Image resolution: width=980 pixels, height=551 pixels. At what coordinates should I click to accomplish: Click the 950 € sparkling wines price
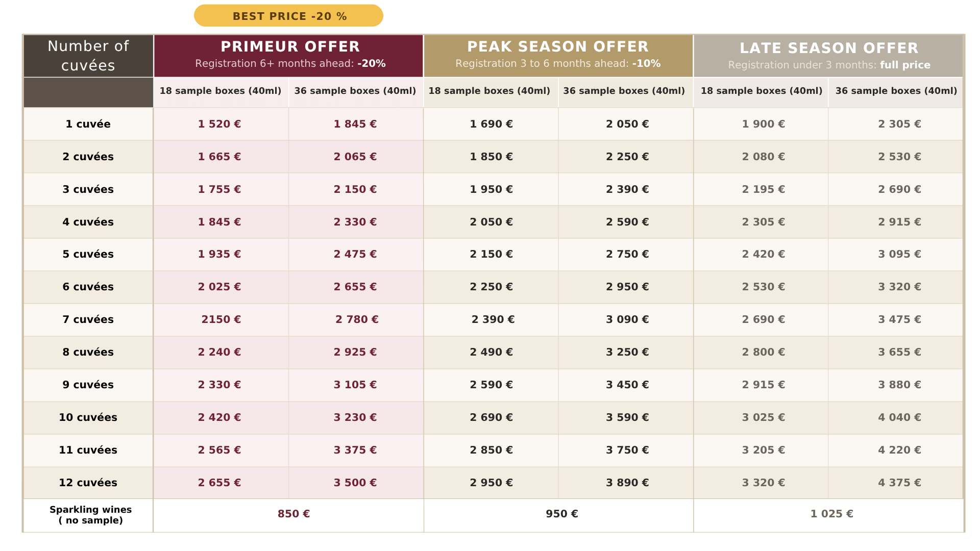562,514
